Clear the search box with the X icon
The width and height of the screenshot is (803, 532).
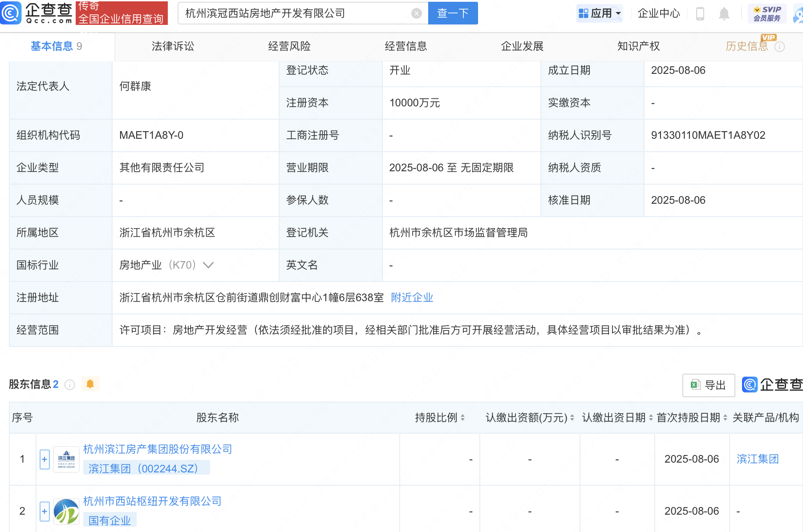click(x=416, y=13)
